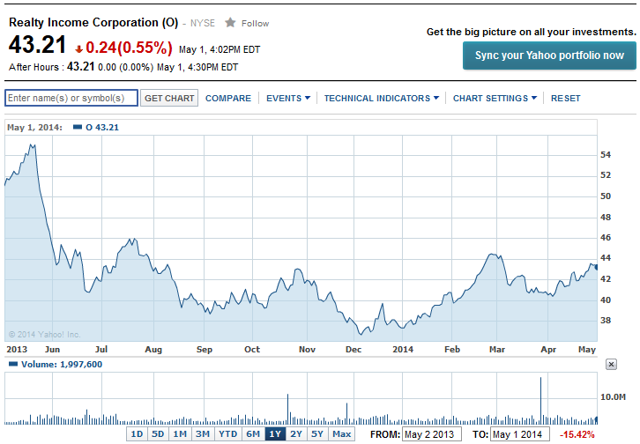Viewport: 640px width, 444px height.
Task: Select the 5D time range
Action: point(158,434)
